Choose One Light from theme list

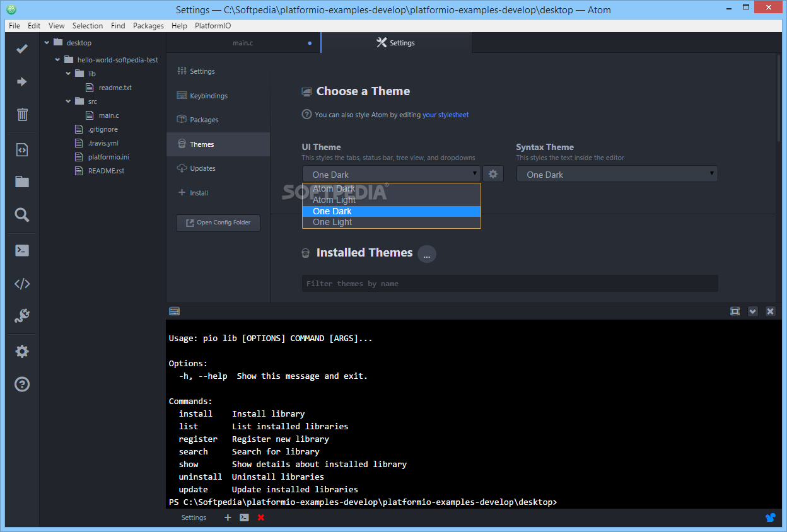pyautogui.click(x=392, y=222)
